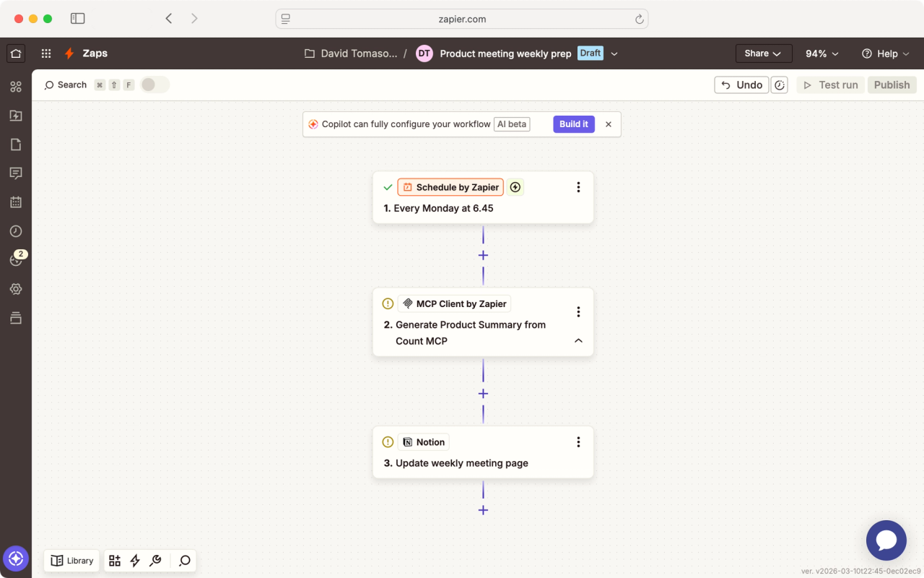Click the add-components grid icon in bottom toolbar
The width and height of the screenshot is (924, 578).
(114, 560)
